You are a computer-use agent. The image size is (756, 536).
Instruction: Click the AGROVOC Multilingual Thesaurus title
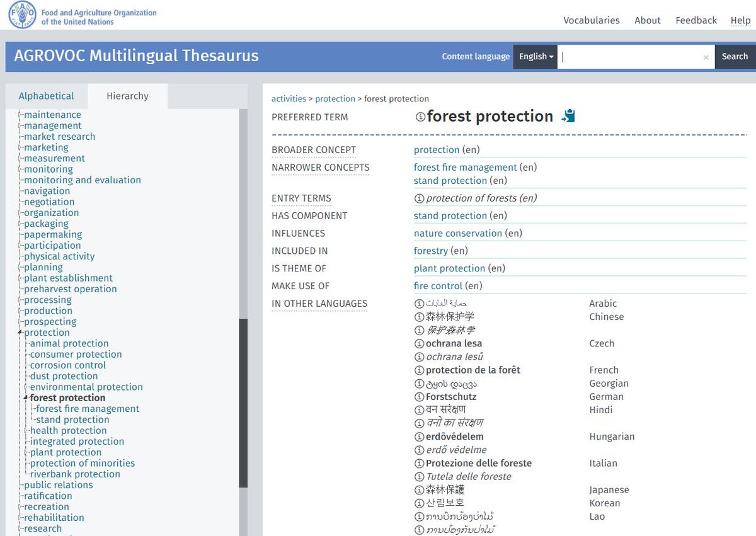[x=137, y=56]
